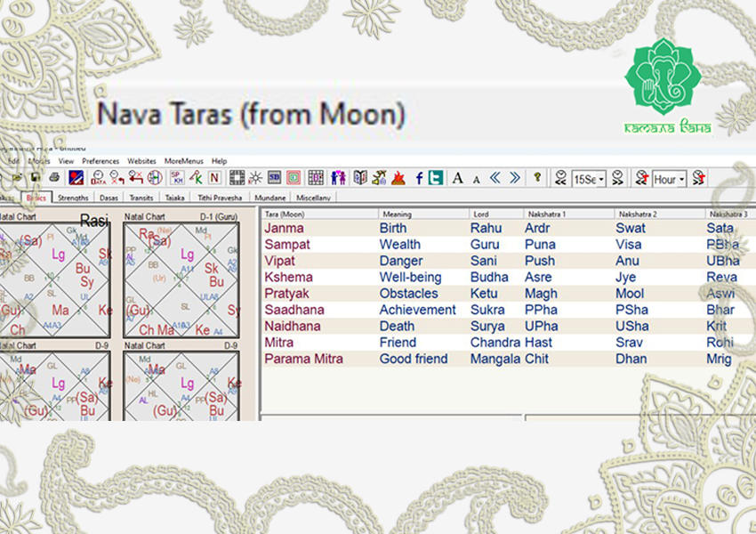Click the Twitter icon in toolbar
The image size is (756, 534).
(x=436, y=179)
